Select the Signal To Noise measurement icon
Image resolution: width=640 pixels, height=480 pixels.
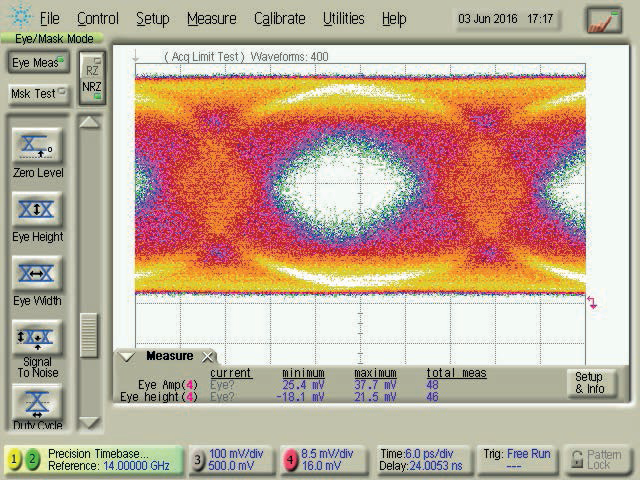[x=37, y=339]
